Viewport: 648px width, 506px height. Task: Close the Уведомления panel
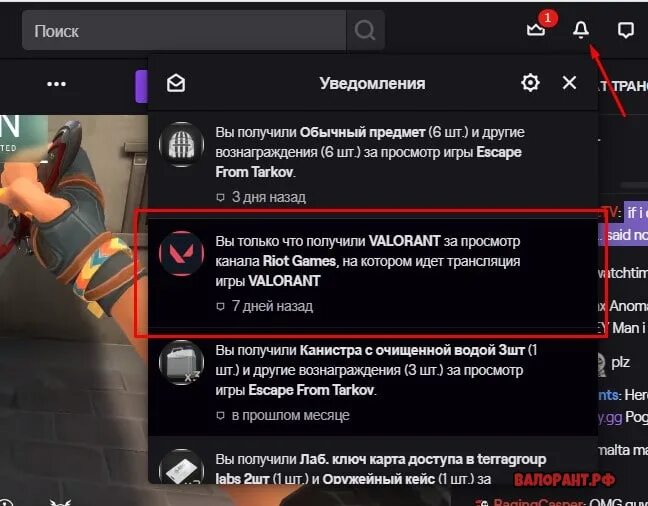tap(569, 83)
